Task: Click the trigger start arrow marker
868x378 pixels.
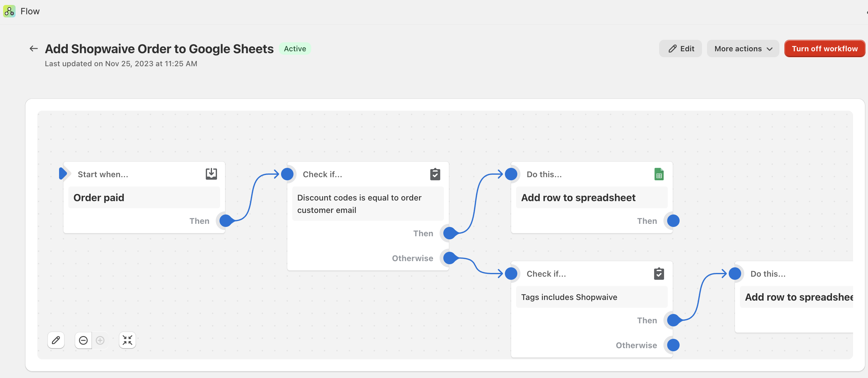Action: pos(63,173)
